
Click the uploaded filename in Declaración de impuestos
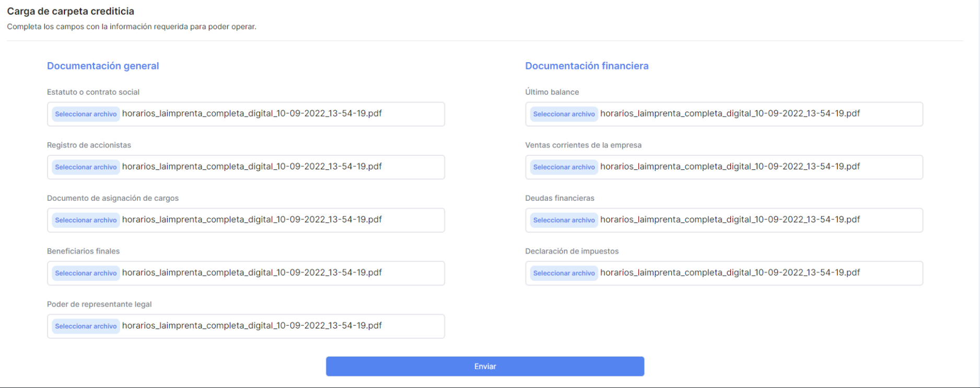(x=730, y=272)
